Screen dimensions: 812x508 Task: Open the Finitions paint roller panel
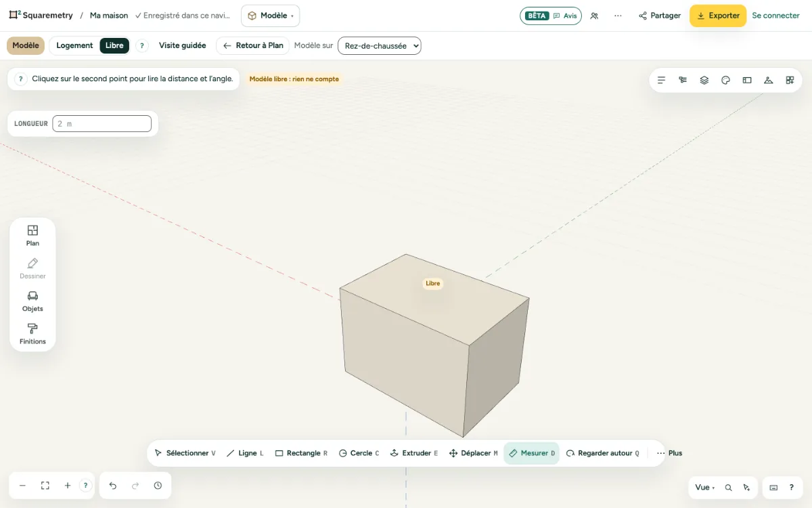tap(32, 334)
